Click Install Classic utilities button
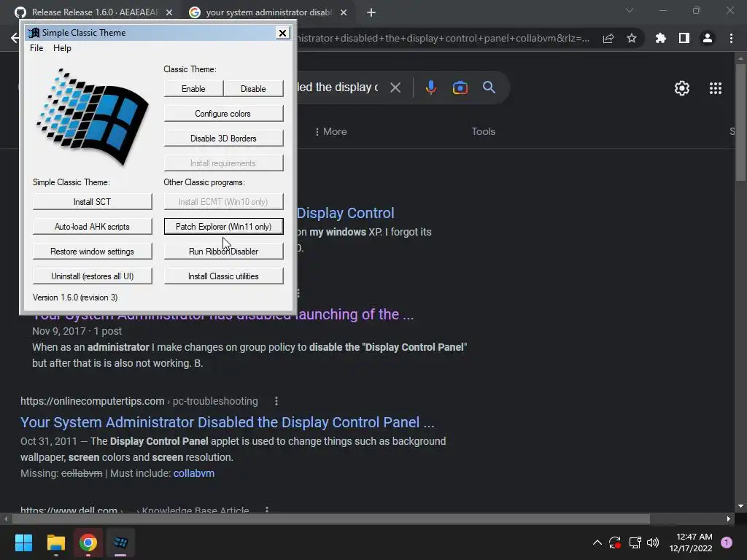The image size is (747, 560). click(x=223, y=276)
